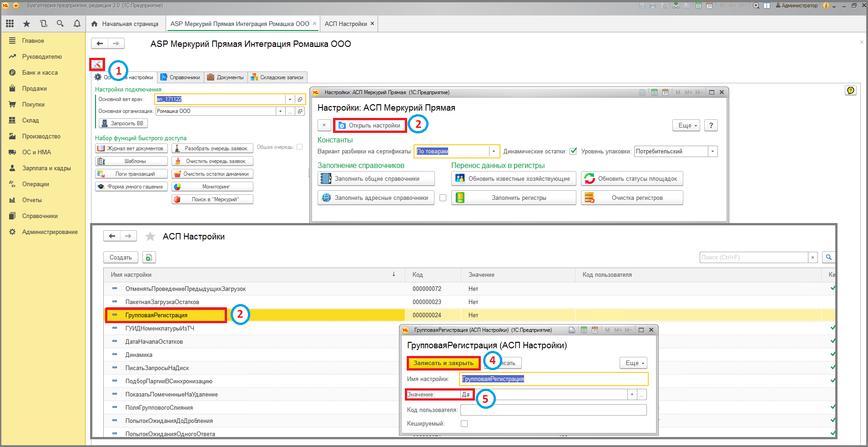Open Favorites star icon in top panel
868x447 pixels.
point(26,24)
